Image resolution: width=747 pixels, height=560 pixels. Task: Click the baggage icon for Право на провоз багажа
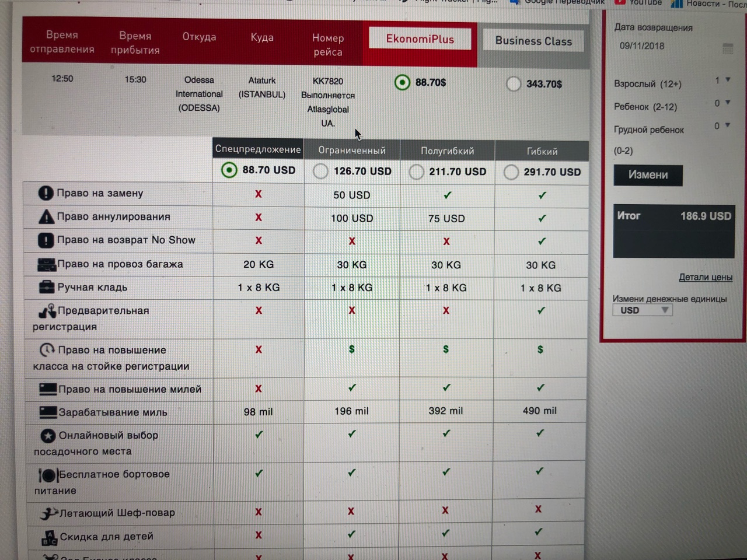click(47, 264)
